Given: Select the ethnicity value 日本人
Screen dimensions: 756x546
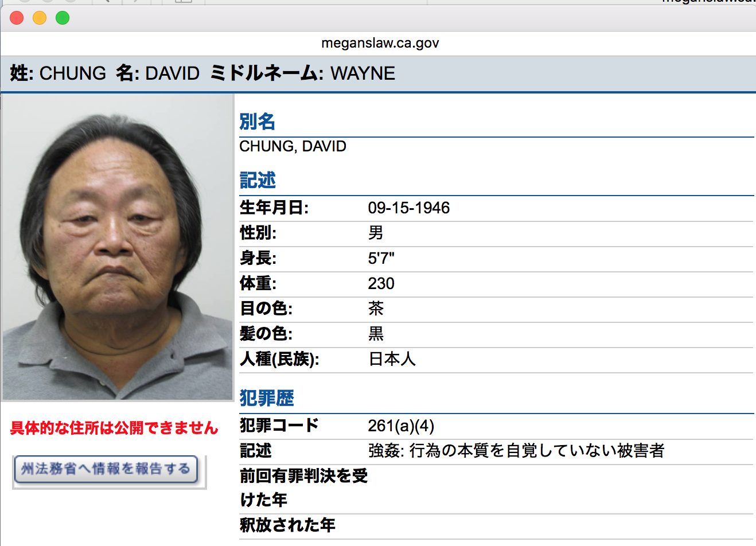Looking at the screenshot, I should [x=392, y=359].
